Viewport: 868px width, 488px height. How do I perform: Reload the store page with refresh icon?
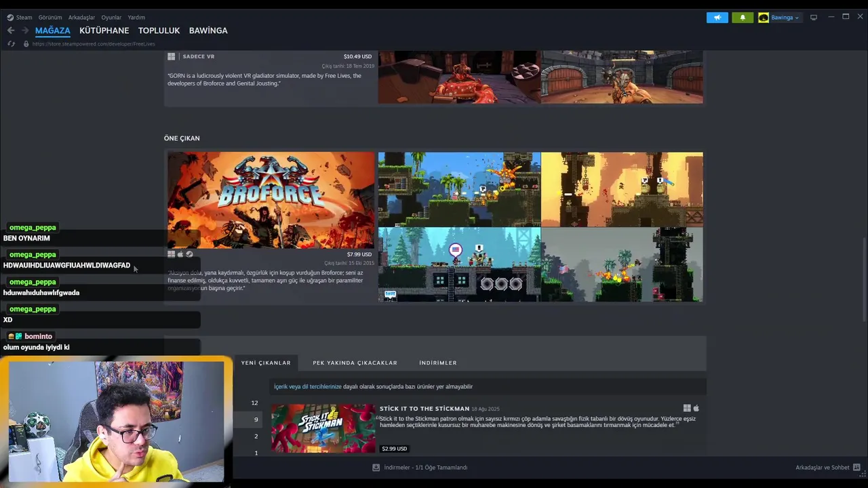[11, 44]
